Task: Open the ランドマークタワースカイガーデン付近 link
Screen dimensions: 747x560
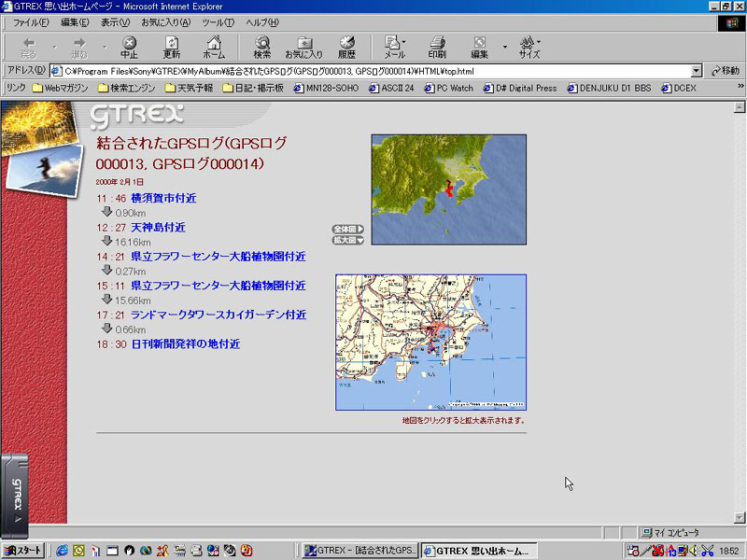Action: click(218, 315)
